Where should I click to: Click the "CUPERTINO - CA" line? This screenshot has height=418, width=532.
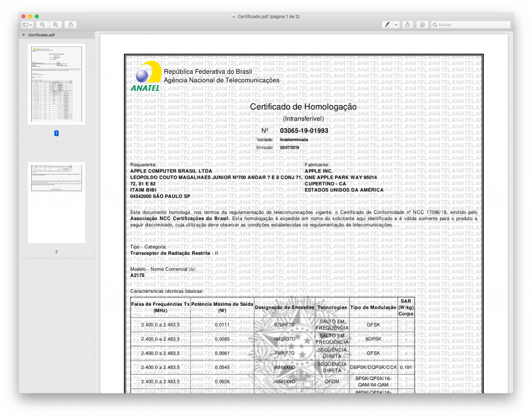tap(325, 184)
